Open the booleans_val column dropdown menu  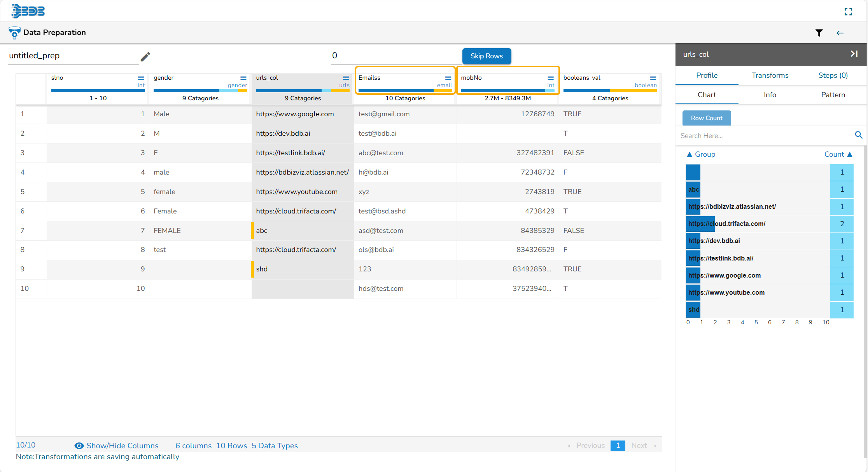click(653, 78)
